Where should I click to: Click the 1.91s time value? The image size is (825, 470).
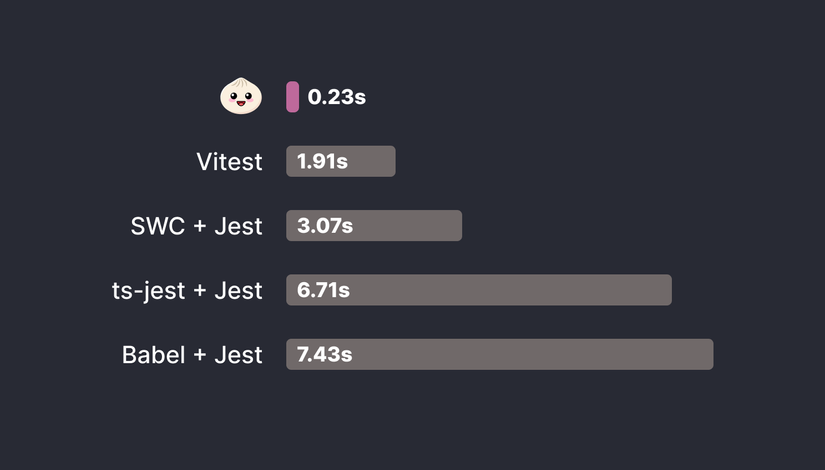click(322, 162)
